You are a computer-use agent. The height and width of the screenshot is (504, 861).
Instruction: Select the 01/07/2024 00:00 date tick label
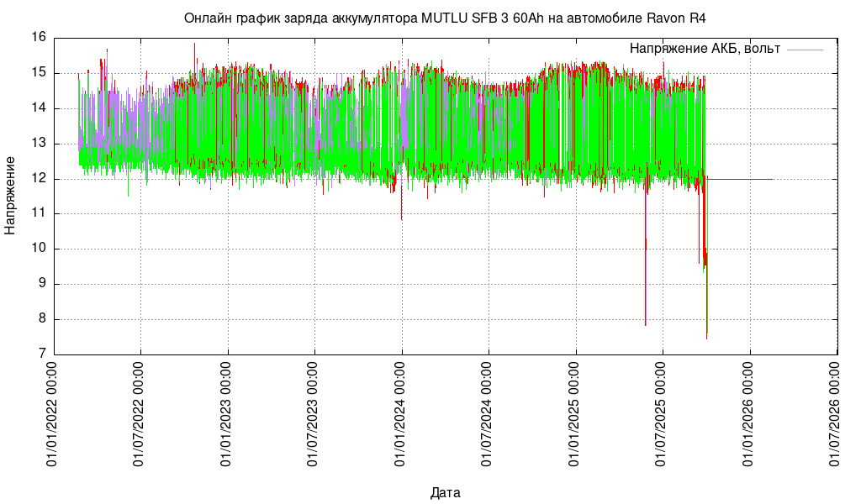click(x=489, y=415)
